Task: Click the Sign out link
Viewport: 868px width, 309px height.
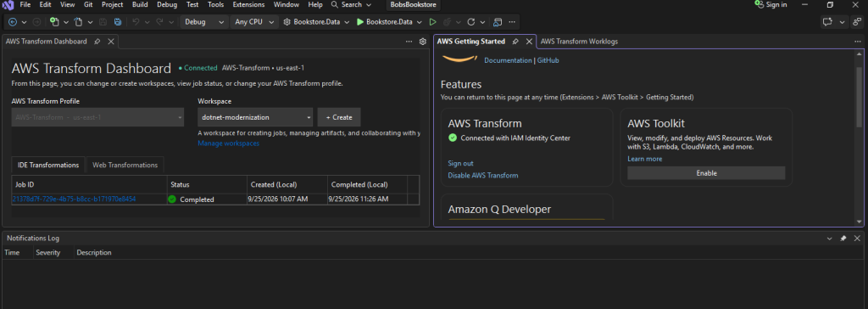Action: [460, 163]
